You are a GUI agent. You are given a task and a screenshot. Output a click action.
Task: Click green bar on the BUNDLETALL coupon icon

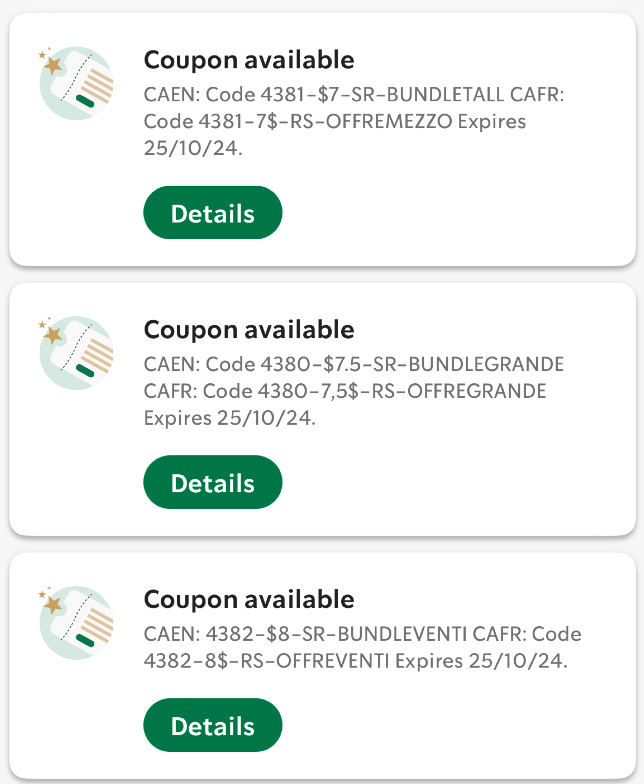[x=85, y=101]
